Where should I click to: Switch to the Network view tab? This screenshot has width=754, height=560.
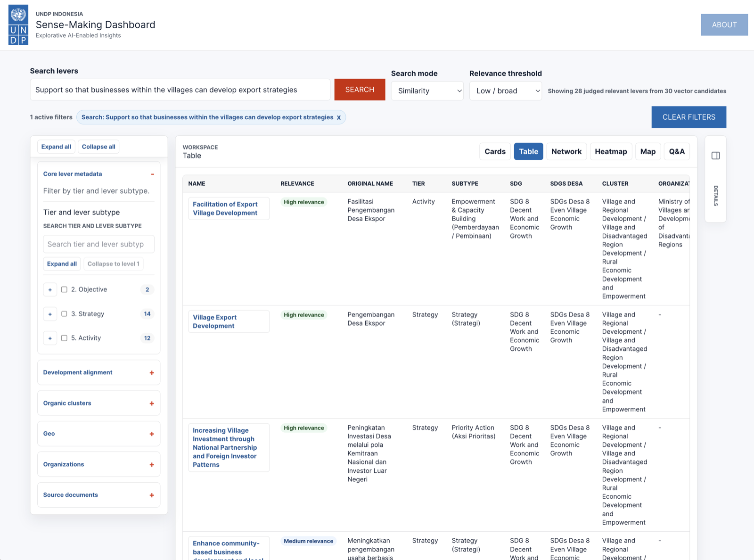click(x=566, y=151)
